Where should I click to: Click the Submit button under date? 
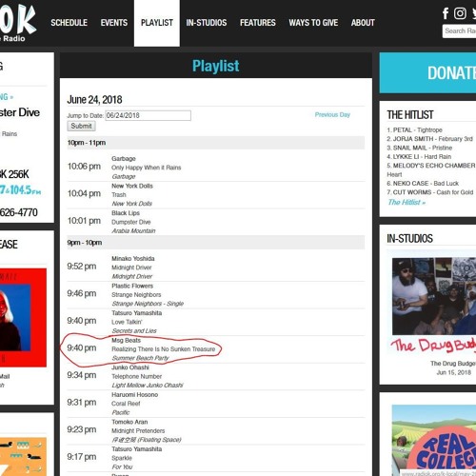pyautogui.click(x=81, y=126)
